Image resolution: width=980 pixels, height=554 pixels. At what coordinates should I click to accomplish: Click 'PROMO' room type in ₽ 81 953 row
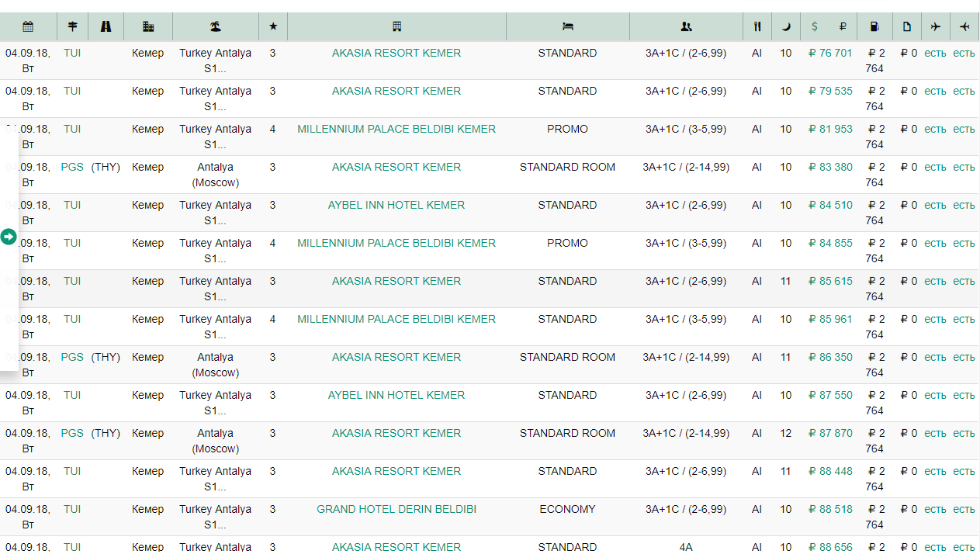click(x=567, y=129)
